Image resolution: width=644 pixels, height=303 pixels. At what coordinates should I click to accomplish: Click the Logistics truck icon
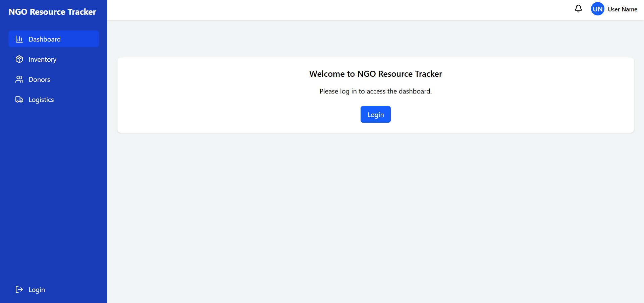tap(19, 100)
